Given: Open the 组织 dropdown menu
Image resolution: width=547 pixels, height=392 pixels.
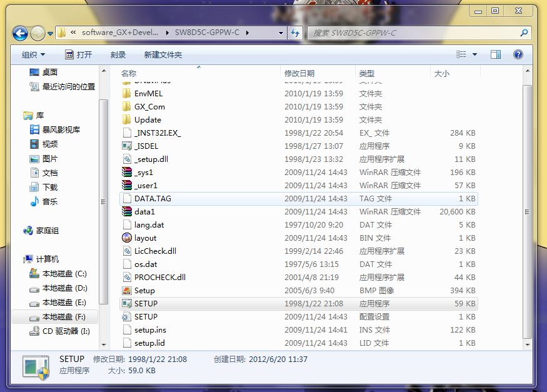Looking at the screenshot, I should point(33,55).
